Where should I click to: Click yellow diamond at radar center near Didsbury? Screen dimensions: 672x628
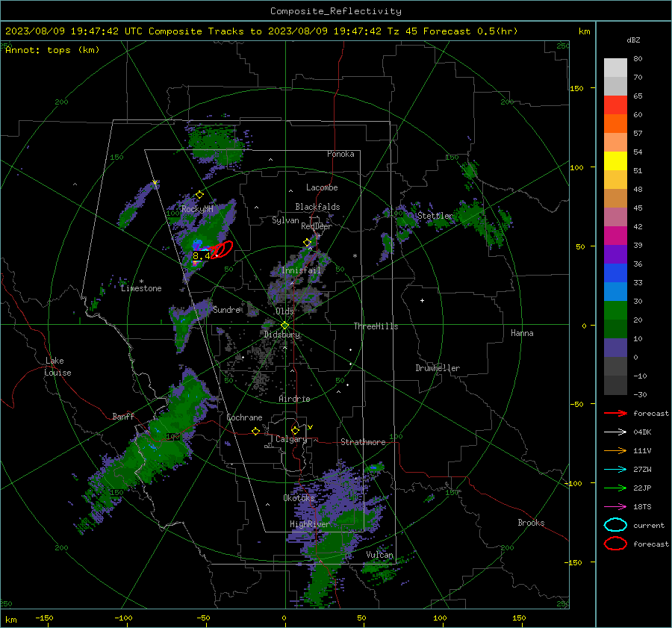284,326
